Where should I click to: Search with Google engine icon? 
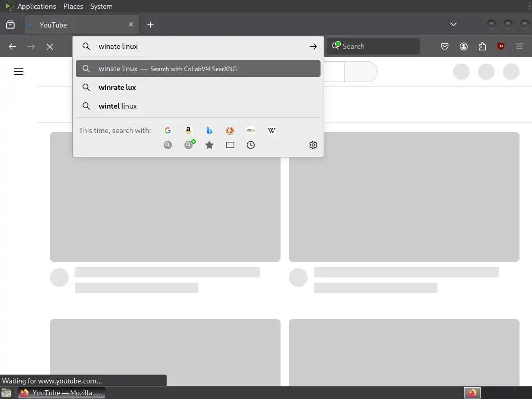pyautogui.click(x=168, y=130)
